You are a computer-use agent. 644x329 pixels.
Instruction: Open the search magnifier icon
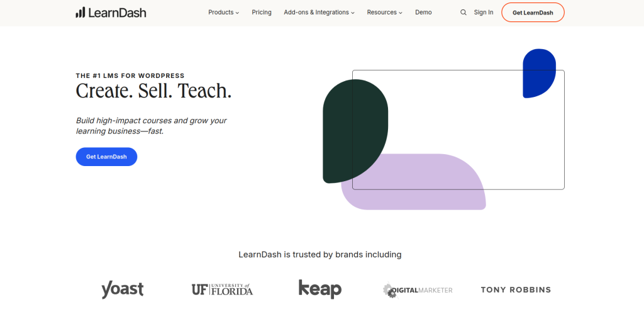click(x=464, y=13)
